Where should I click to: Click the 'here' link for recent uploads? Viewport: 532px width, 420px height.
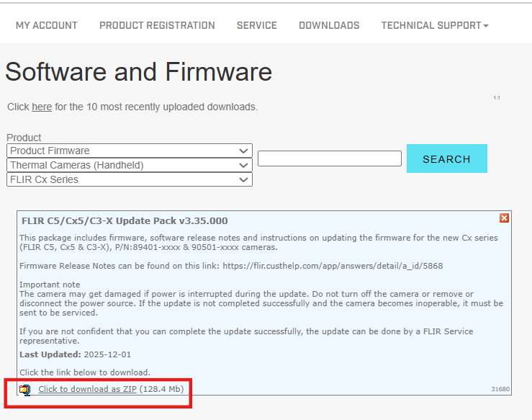(x=42, y=107)
